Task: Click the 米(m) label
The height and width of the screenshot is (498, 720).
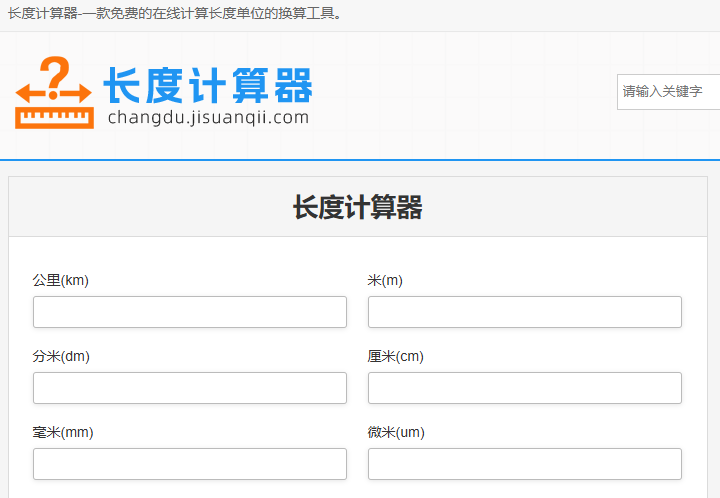Action: [385, 280]
